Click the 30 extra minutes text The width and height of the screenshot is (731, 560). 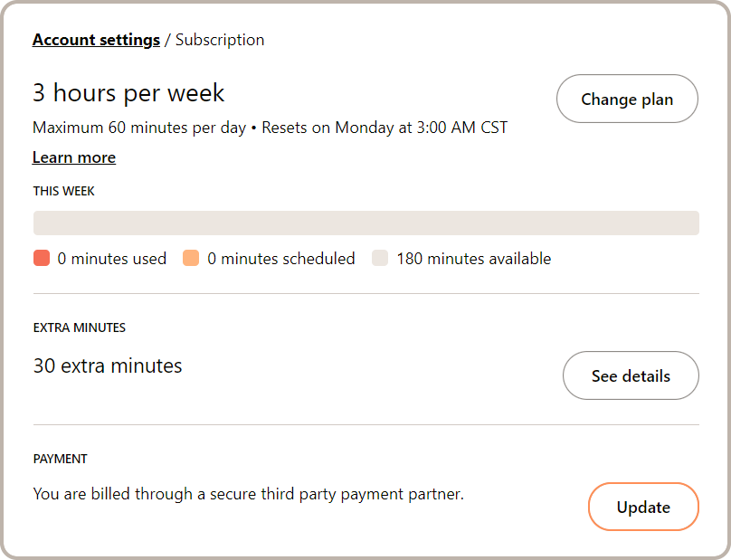[x=108, y=366]
